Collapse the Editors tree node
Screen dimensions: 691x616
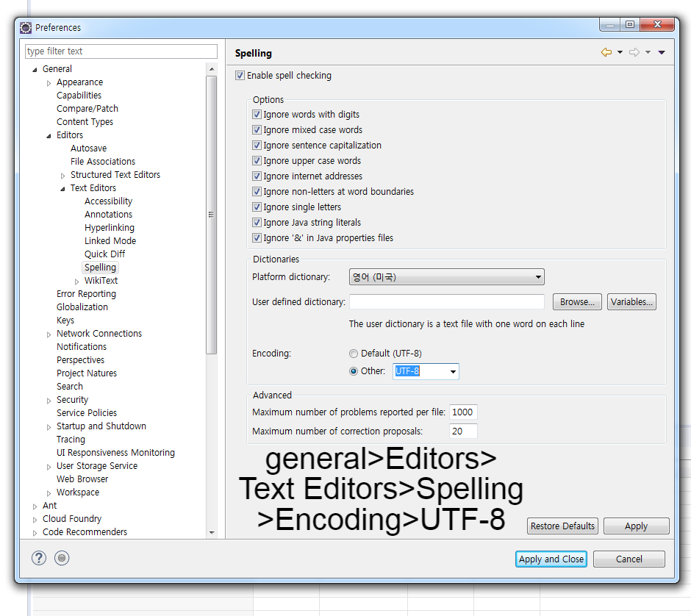pyautogui.click(x=49, y=136)
